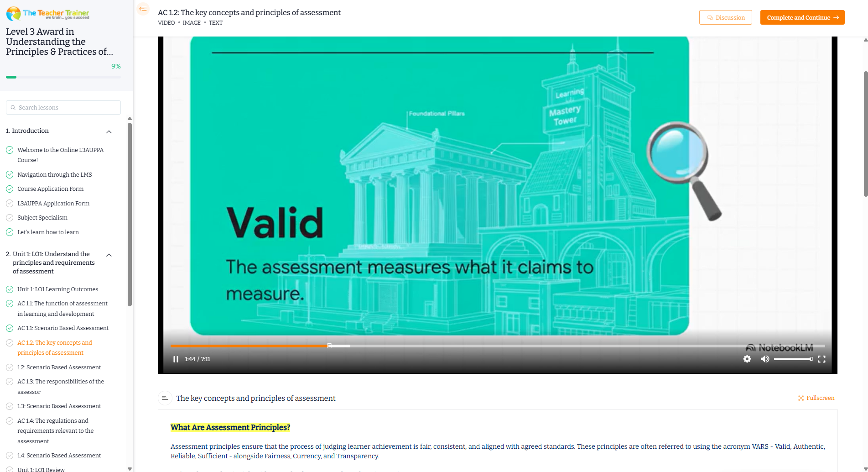Open Welcome to the Online L3AUPPA Course lesson
The height and width of the screenshot is (472, 868).
(x=60, y=155)
